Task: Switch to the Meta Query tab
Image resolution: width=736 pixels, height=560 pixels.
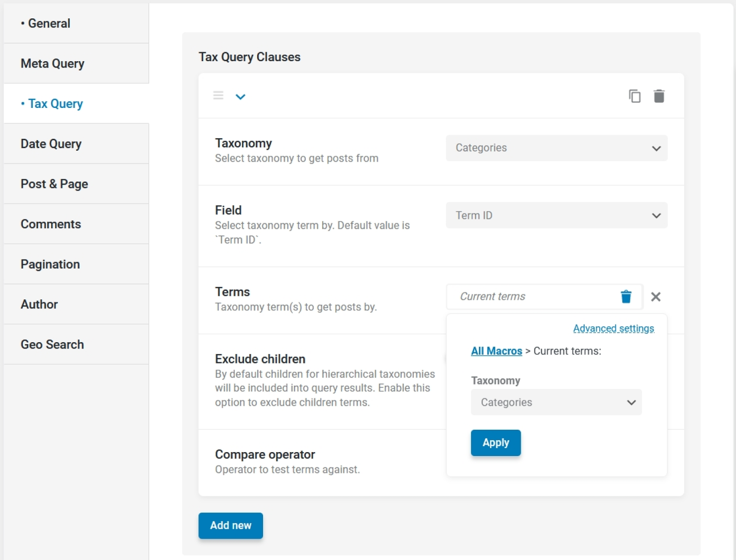Action: (x=76, y=64)
